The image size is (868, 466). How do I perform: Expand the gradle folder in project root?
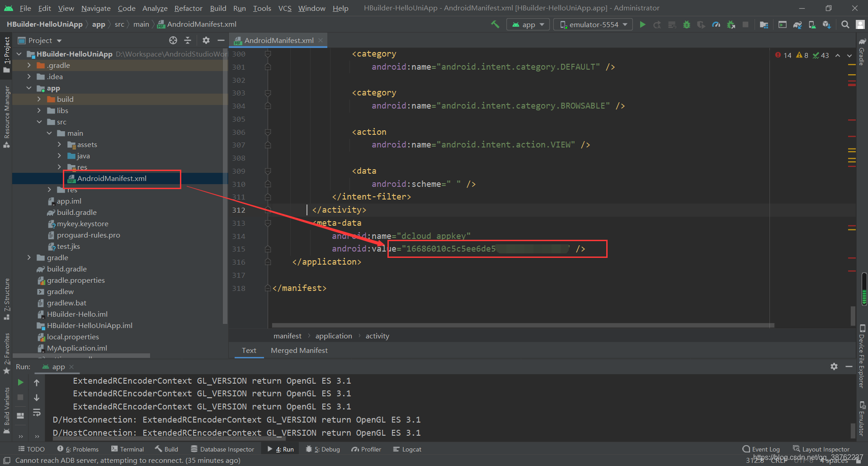(x=29, y=257)
